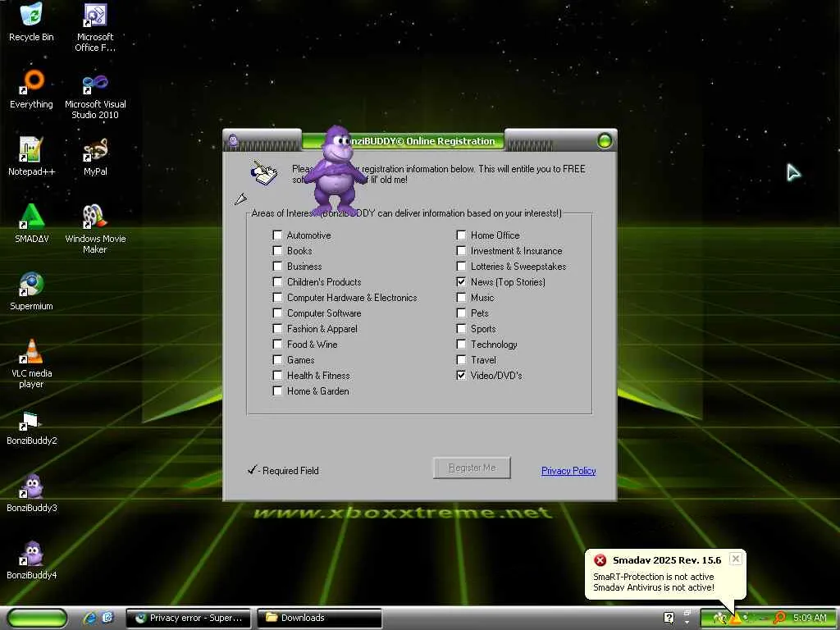The width and height of the screenshot is (840, 630).
Task: Open MyPal browser desktop shortcut
Action: (x=95, y=157)
